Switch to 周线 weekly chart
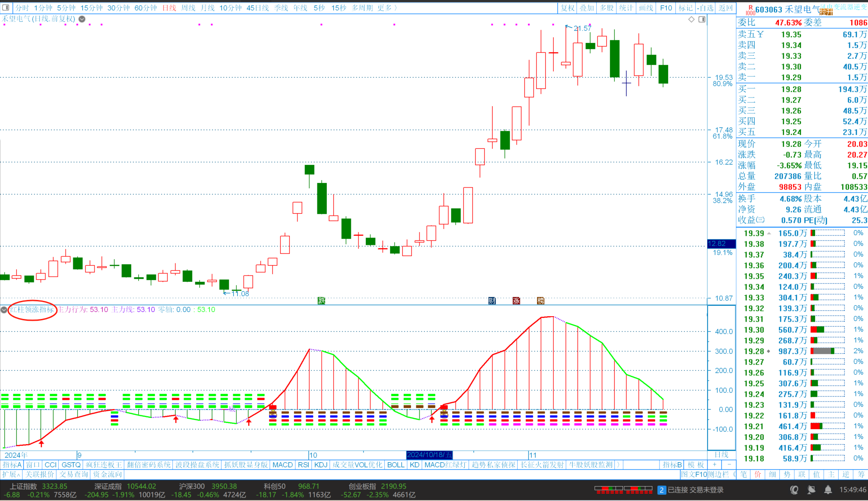Viewport: 868px width, 501px height. click(x=188, y=8)
